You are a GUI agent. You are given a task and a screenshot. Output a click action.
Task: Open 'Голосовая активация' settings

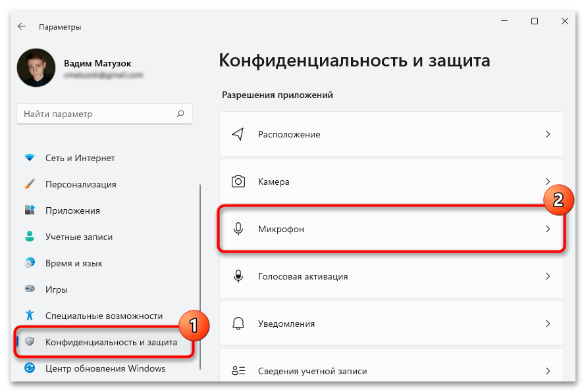391,276
